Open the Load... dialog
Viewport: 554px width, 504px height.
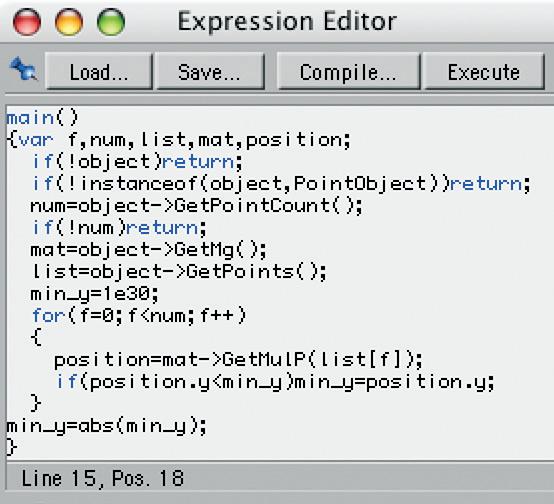[99, 72]
